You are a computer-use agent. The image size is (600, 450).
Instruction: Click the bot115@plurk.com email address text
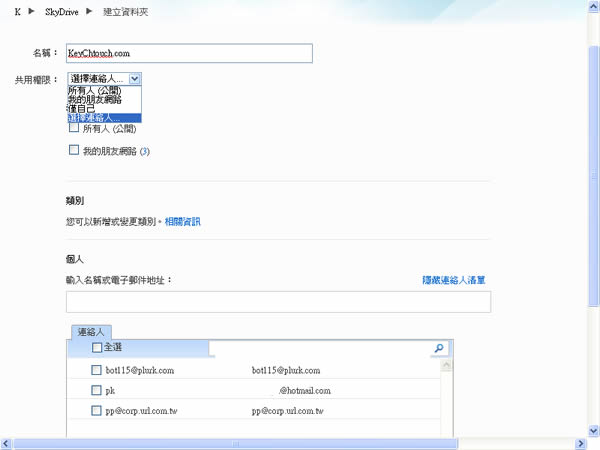coord(286,370)
